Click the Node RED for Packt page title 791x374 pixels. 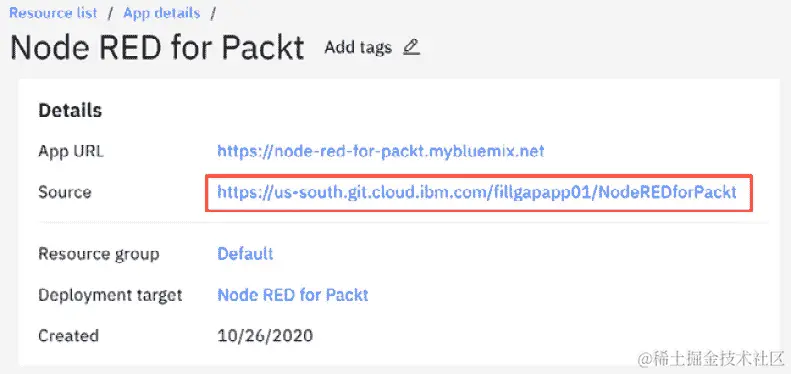(x=157, y=48)
